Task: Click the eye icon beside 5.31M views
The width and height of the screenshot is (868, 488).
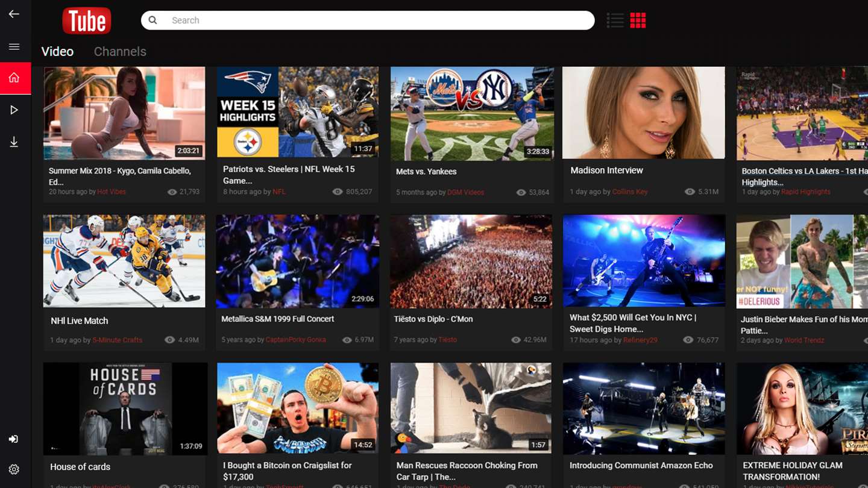Action: [690, 192]
